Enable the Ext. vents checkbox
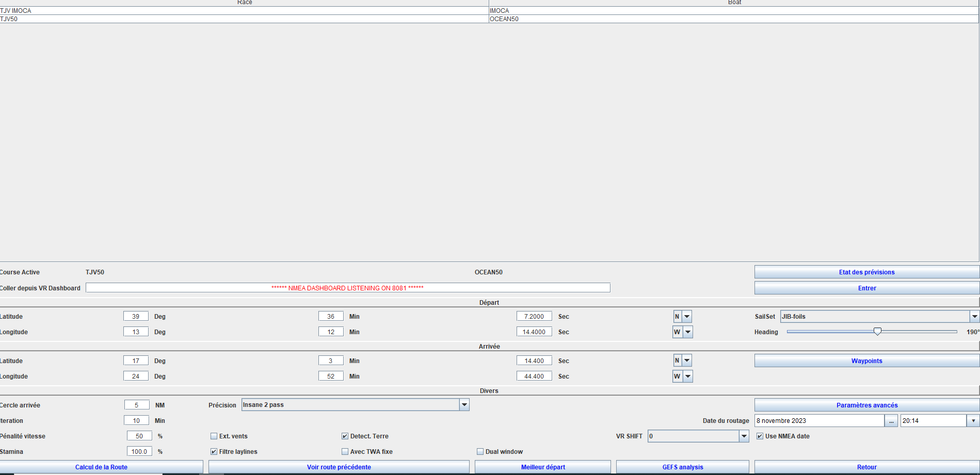 [214, 436]
